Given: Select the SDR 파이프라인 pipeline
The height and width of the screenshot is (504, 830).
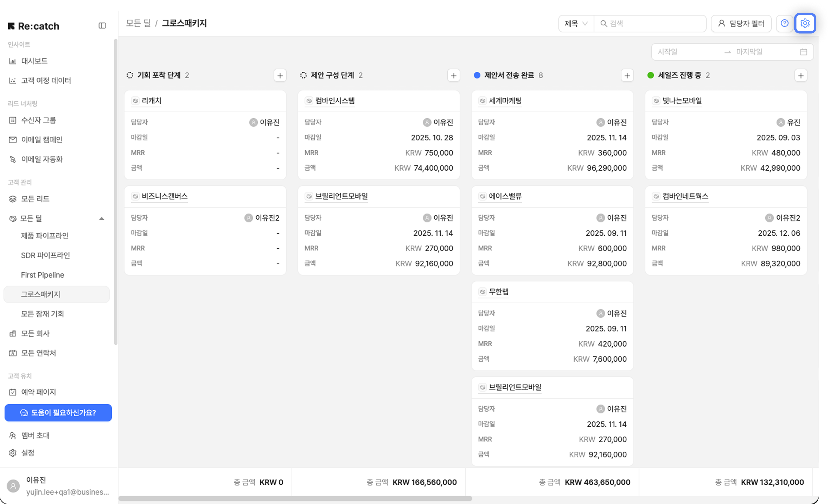Looking at the screenshot, I should coord(45,255).
